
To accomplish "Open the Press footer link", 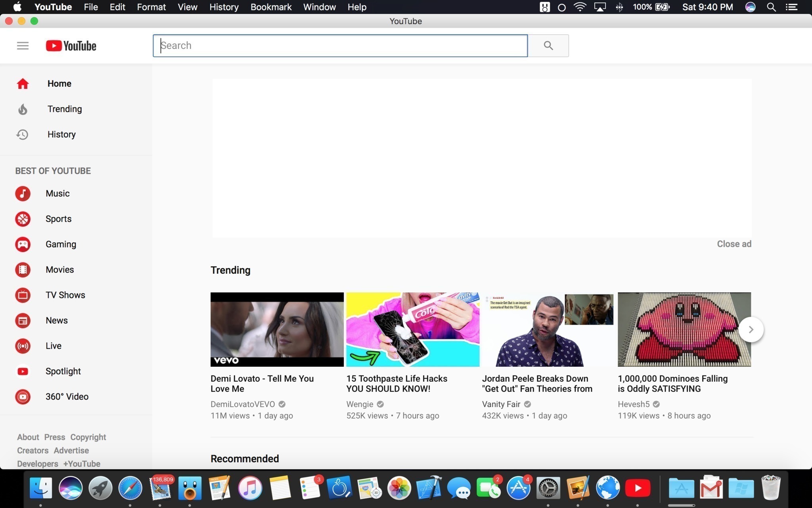I will coord(54,437).
